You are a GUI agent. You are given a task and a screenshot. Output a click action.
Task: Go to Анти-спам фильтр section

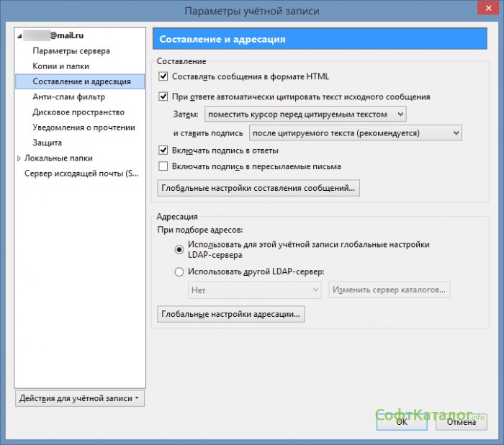(x=68, y=96)
